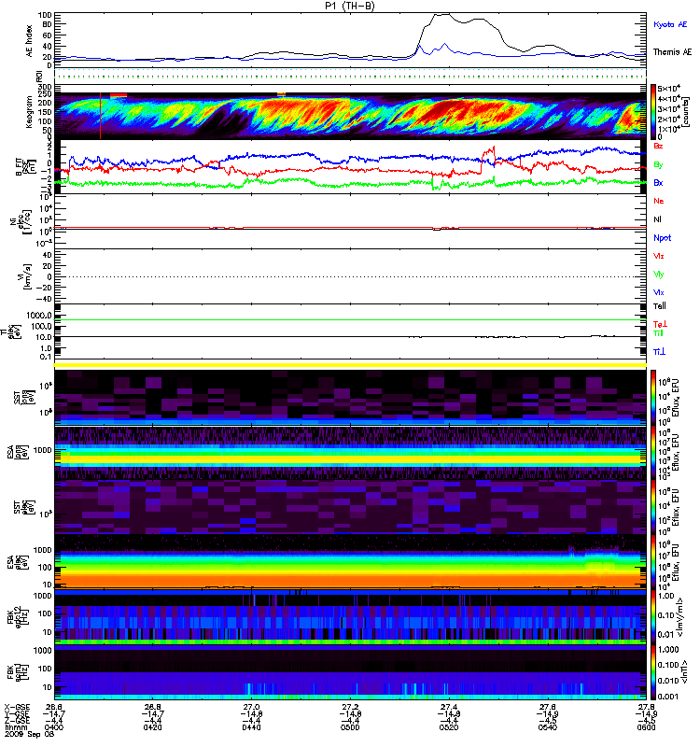Select the Te∥ temperature legend label
This screenshot has height=747, width=700.
click(660, 306)
